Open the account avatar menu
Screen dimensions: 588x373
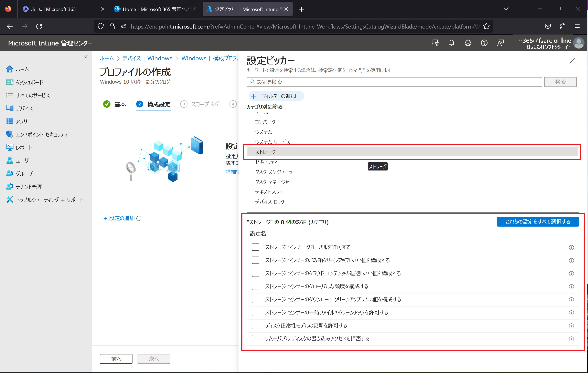click(x=578, y=43)
